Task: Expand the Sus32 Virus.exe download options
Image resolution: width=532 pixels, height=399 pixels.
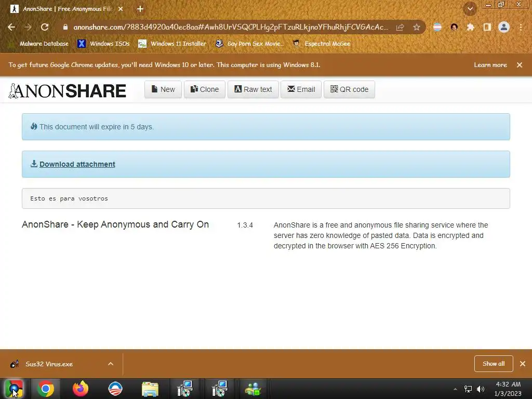Action: click(111, 364)
